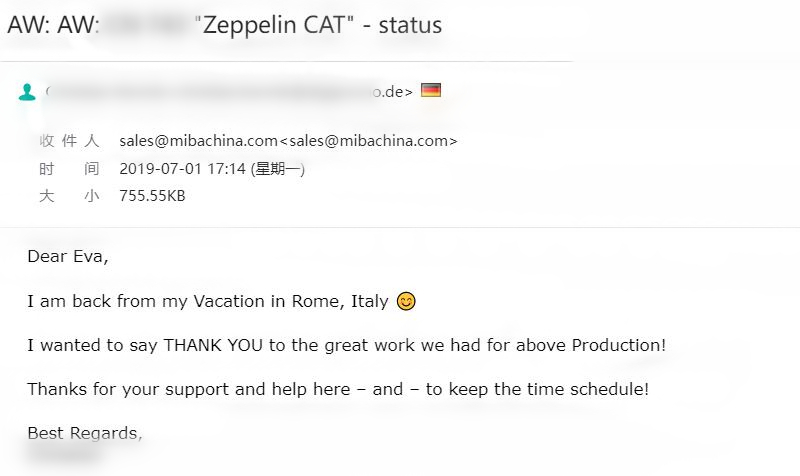Click the date 2019-07-01 17:14
Image resolution: width=800 pixels, height=476 pixels.
pos(183,168)
